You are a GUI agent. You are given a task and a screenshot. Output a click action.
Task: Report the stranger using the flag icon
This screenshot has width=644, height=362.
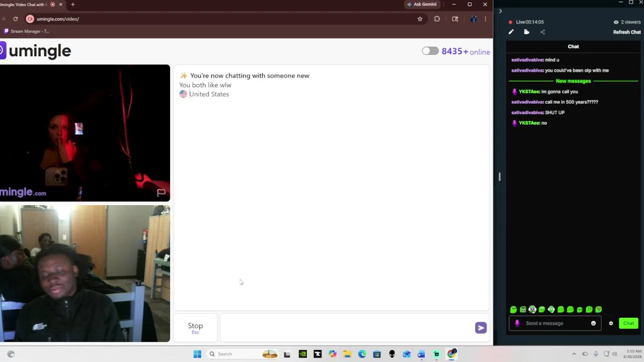(x=161, y=192)
